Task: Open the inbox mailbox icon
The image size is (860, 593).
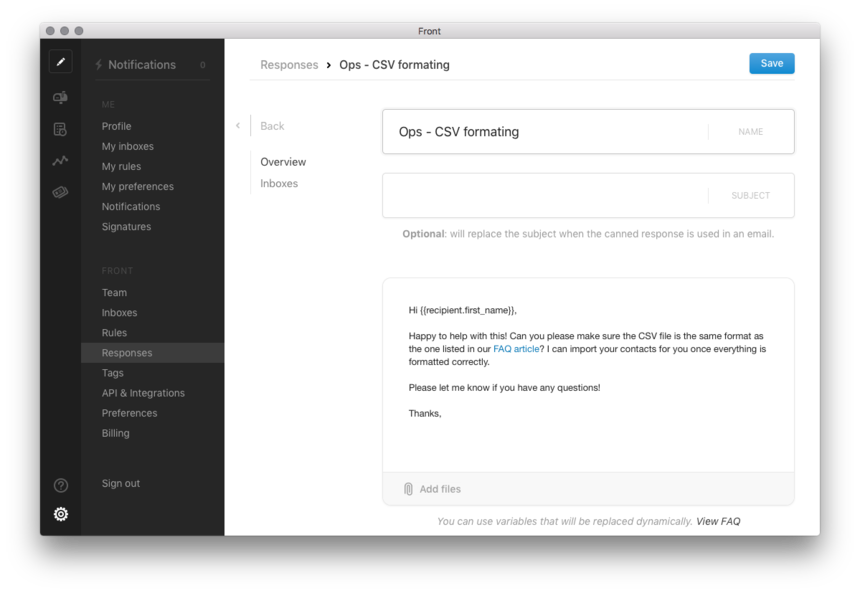Action: (x=60, y=97)
